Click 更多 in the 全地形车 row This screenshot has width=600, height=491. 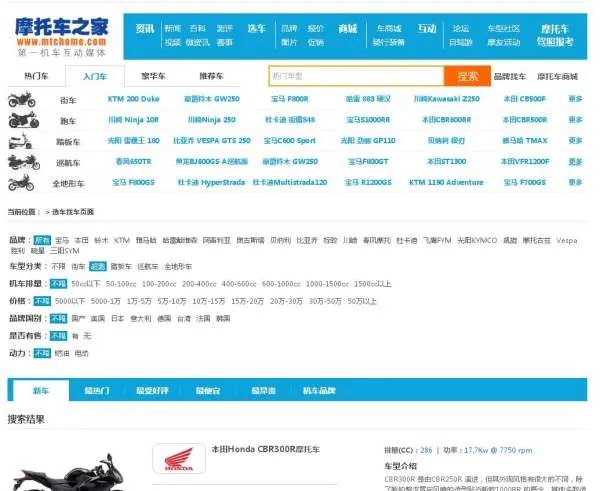576,182
